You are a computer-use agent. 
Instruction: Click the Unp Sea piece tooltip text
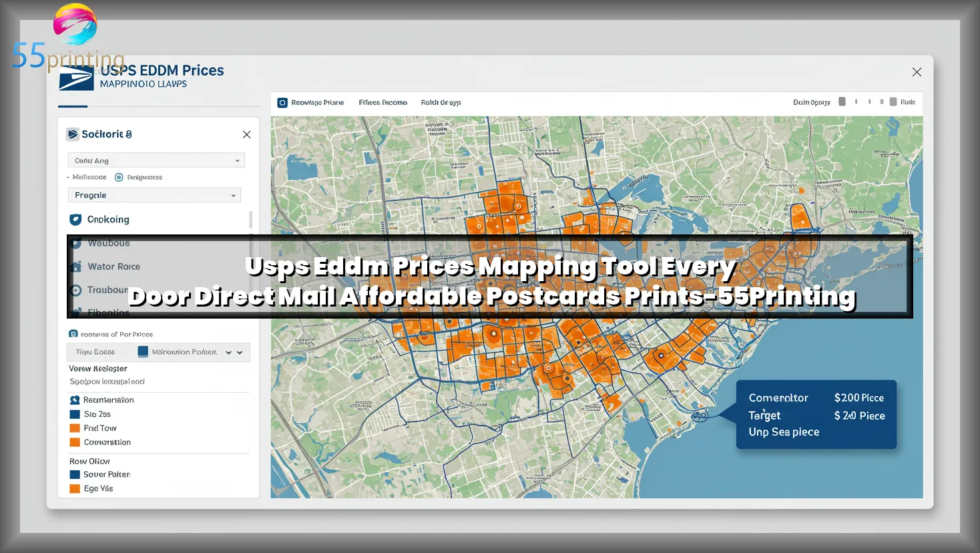click(x=784, y=432)
